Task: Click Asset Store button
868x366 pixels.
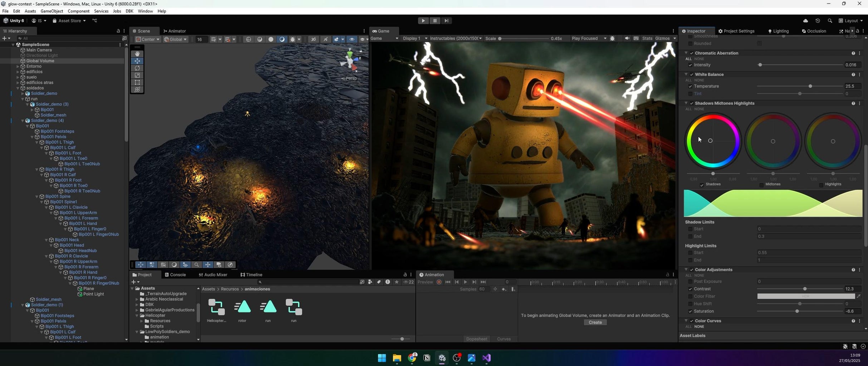Action: [69, 21]
